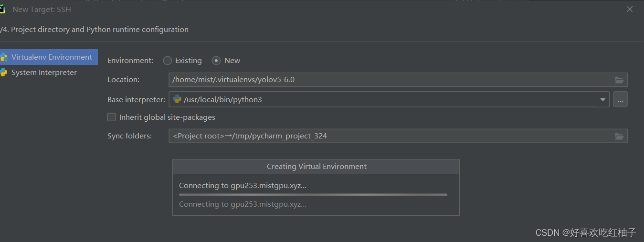
Task: Open Sync folders browse folder icon
Action: pyautogui.click(x=619, y=136)
